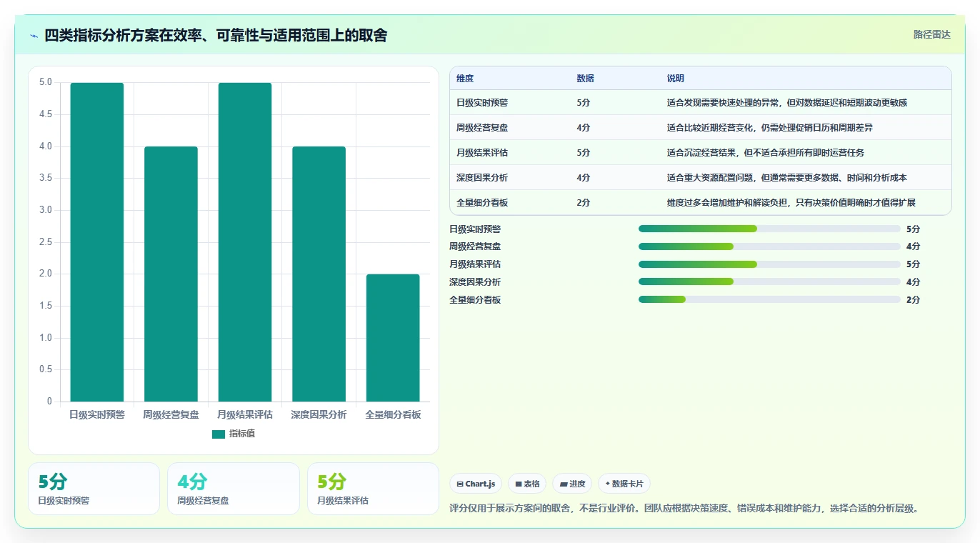Click the 月级结果评估 x-axis label under the chart

click(x=245, y=415)
